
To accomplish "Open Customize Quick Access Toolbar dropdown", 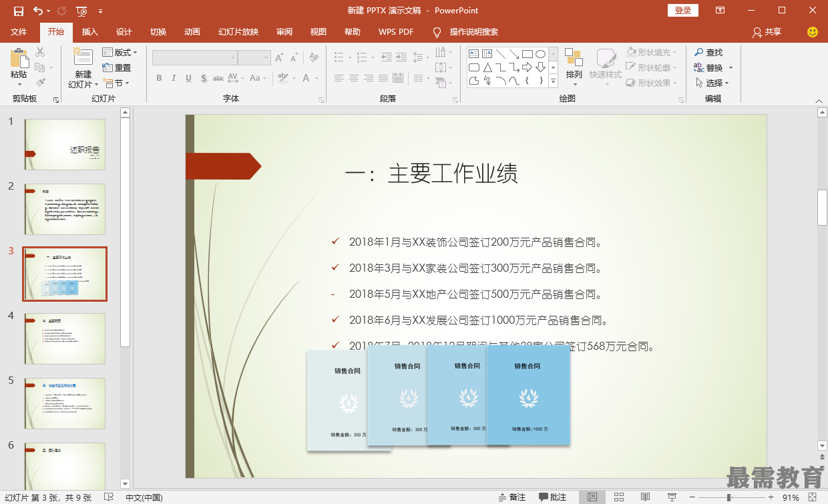I will point(100,11).
